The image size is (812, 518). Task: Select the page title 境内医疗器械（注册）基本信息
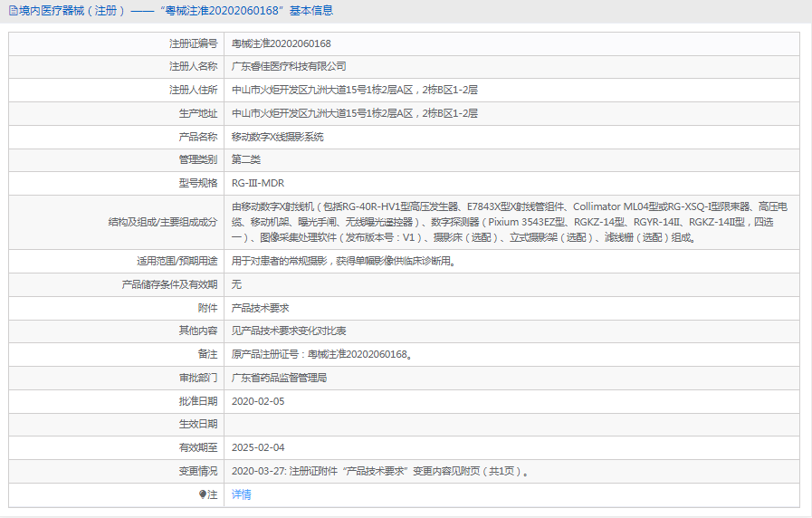177,11
